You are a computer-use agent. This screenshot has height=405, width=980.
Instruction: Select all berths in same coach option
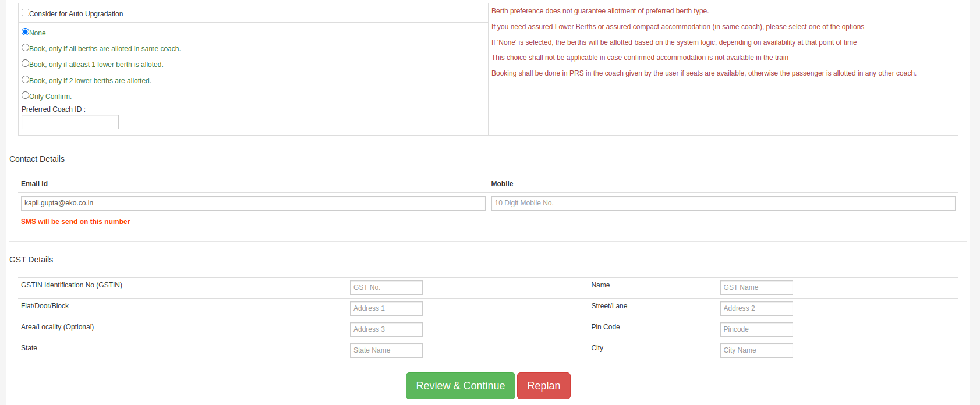tap(25, 48)
